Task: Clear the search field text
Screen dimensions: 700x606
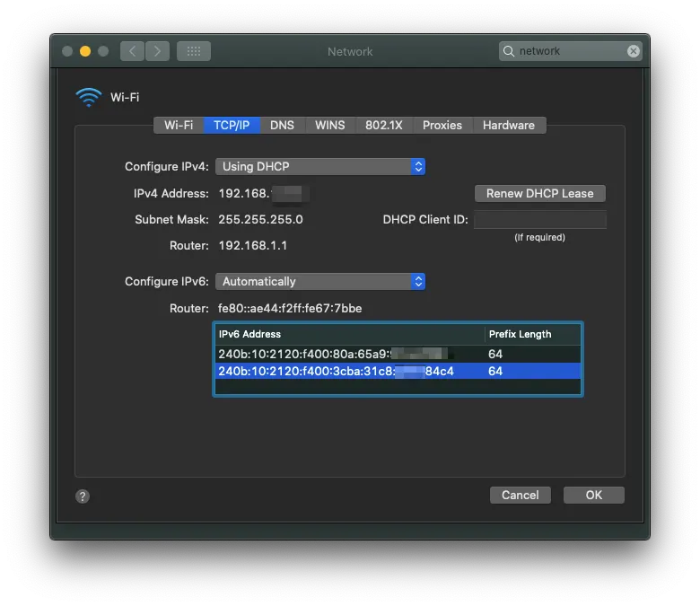Action: click(x=634, y=51)
